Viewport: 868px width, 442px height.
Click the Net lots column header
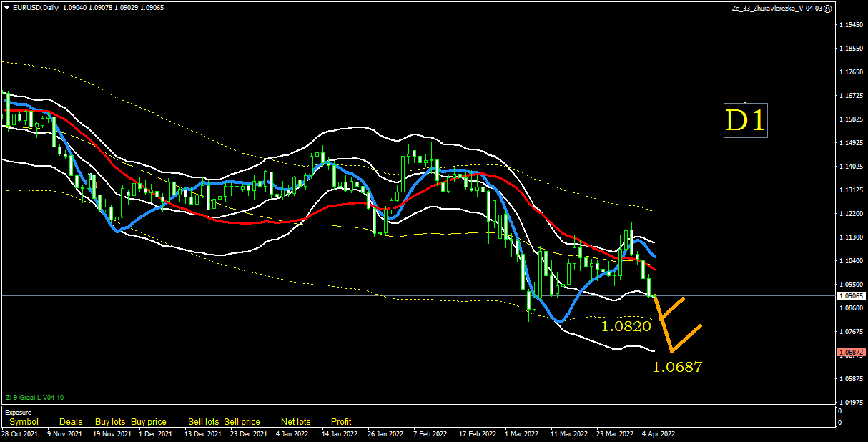[295, 422]
